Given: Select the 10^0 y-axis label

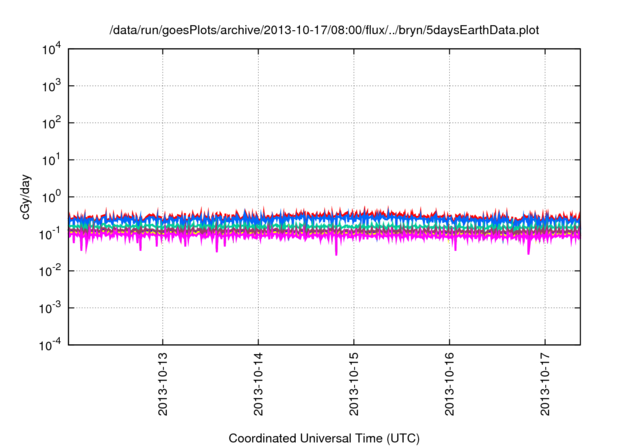Looking at the screenshot, I should [x=52, y=197].
